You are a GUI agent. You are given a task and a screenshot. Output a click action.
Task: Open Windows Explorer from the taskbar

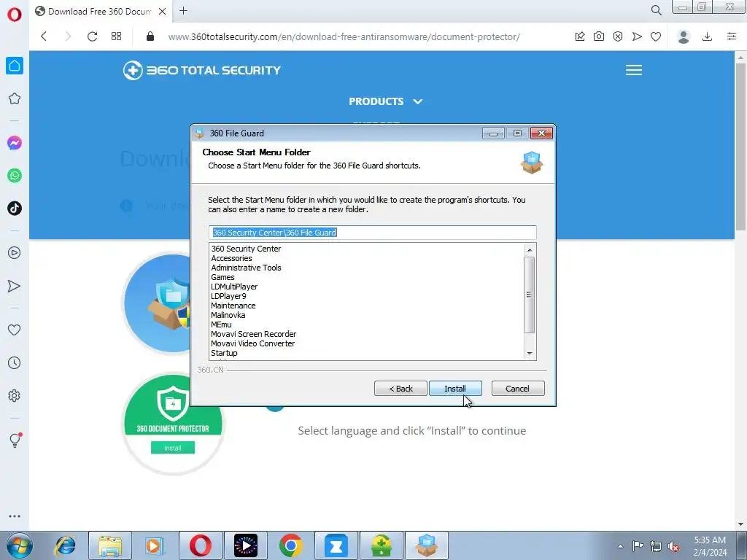[110, 545]
